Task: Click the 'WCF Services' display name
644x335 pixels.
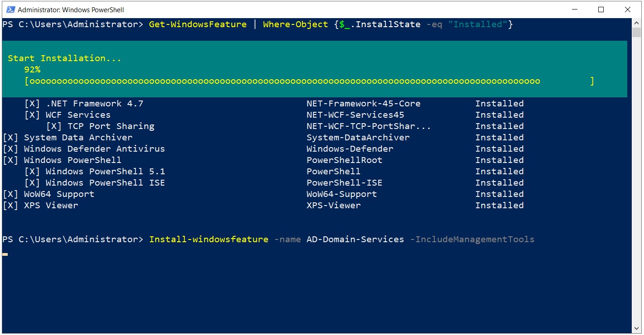Action: point(78,115)
